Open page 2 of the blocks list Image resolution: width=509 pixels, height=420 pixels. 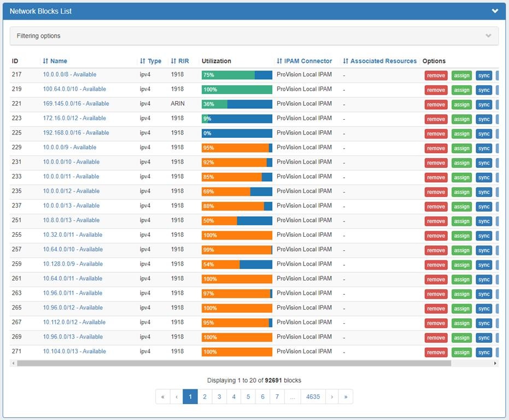(204, 397)
